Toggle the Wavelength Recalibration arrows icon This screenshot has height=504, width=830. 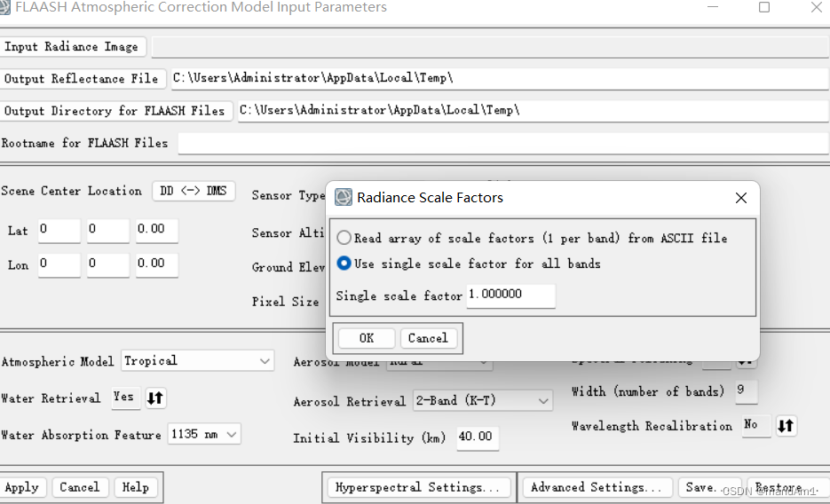pos(787,426)
